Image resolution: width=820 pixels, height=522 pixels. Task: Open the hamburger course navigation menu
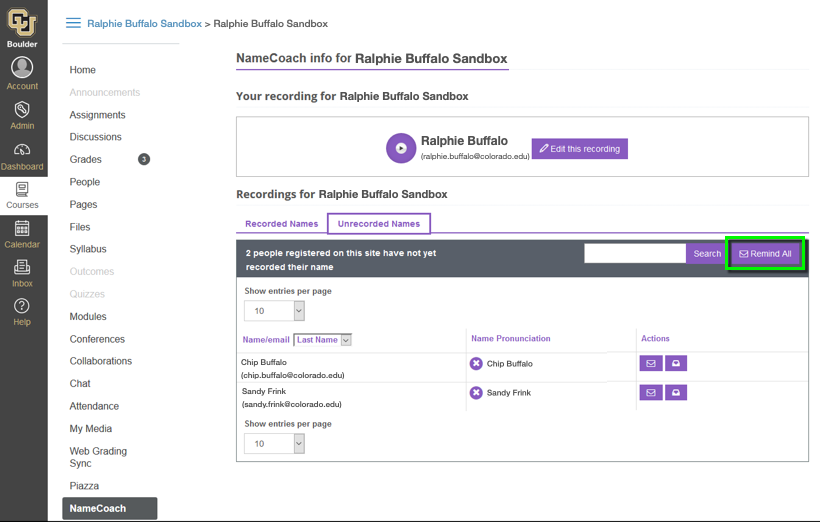point(73,23)
